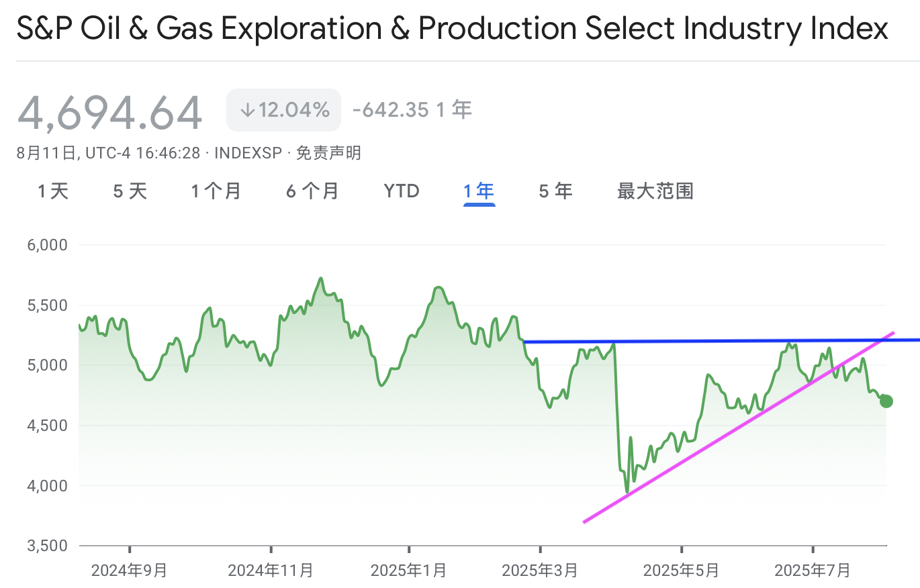
Task: Click the 2025年3月 axis label
Action: [x=540, y=571]
